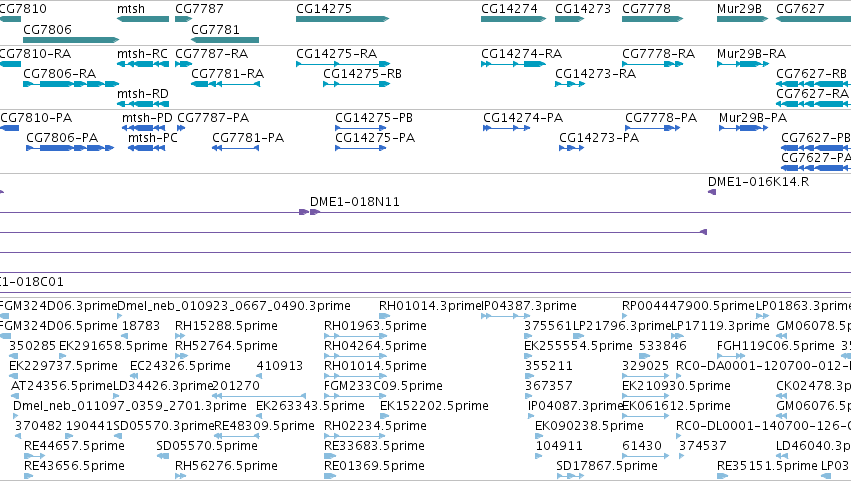Select the DME1-016K14.R BAC end arrow
This screenshot has width=851, height=481.
pos(712,192)
